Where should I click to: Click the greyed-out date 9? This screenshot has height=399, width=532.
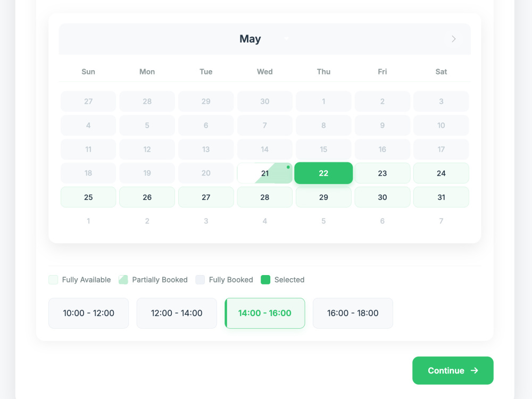coord(383,126)
